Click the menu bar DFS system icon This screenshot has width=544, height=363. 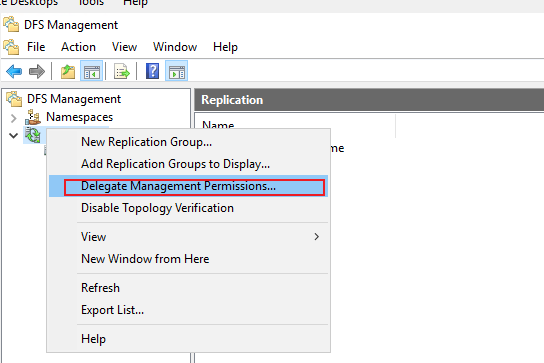pos(11,47)
